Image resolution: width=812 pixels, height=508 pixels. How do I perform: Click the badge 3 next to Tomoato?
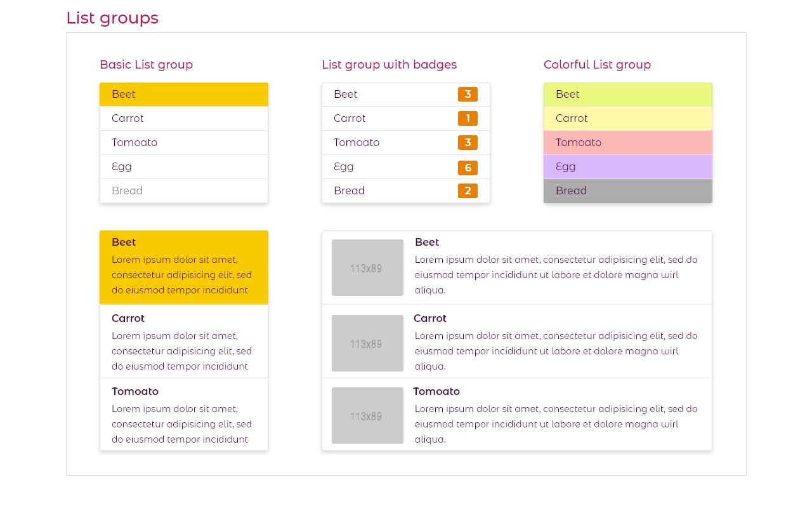468,143
